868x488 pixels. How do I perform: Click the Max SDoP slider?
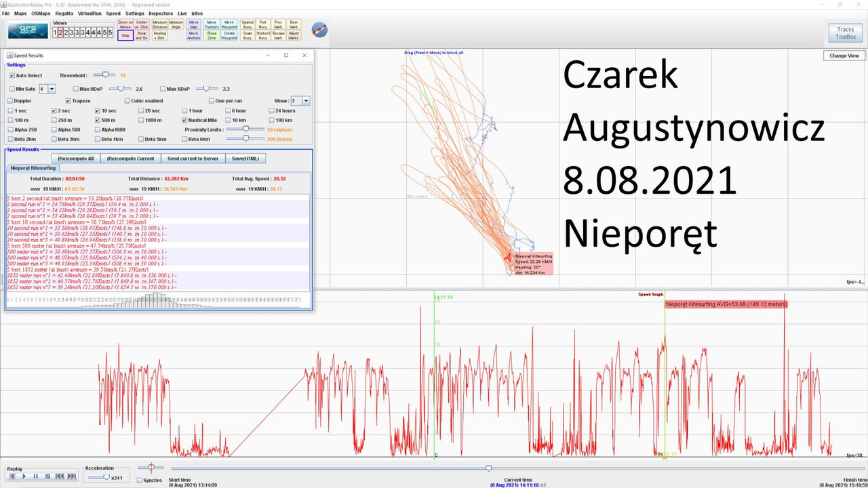point(207,88)
